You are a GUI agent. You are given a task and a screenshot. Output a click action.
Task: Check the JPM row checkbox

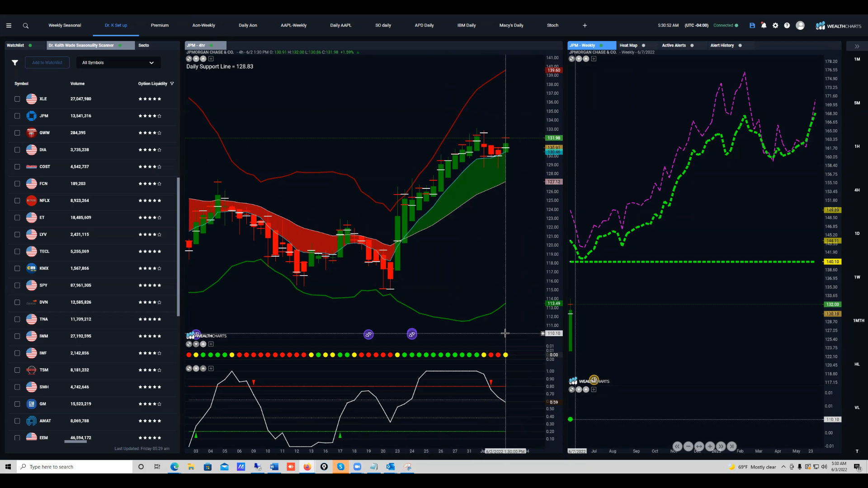[x=17, y=116]
